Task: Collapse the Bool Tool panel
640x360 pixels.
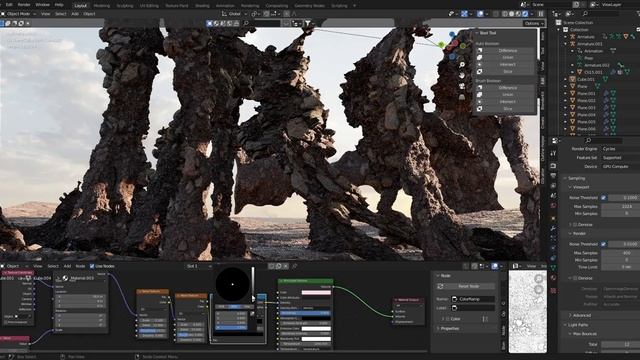Action: pos(477,33)
